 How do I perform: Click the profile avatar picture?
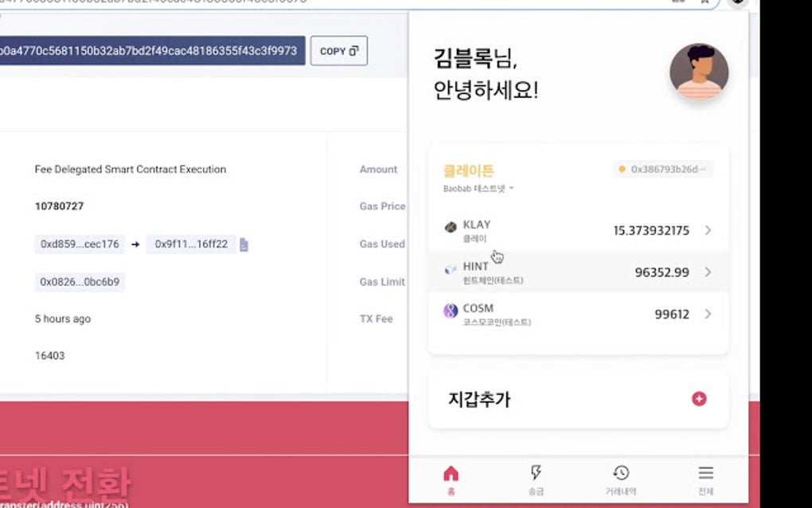[x=698, y=72]
